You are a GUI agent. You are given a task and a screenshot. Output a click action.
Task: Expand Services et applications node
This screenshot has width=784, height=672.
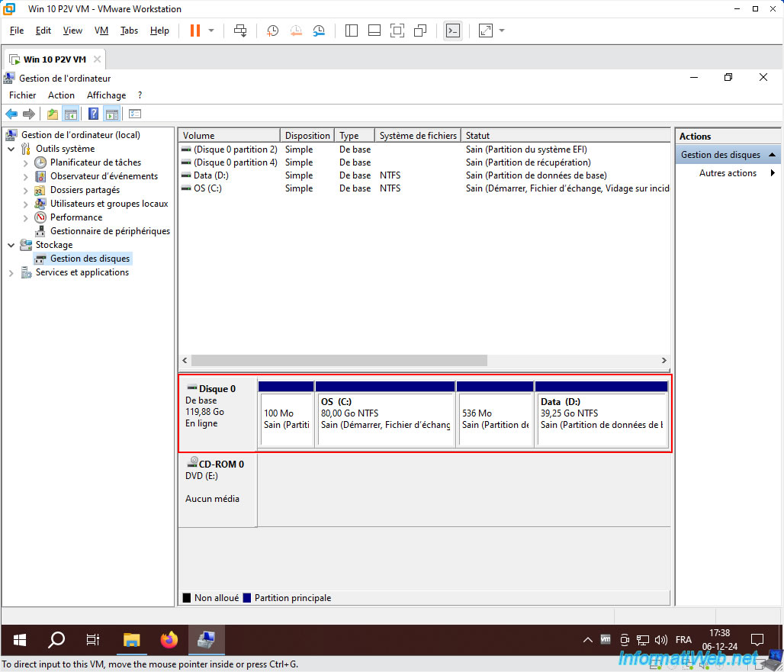(x=11, y=273)
